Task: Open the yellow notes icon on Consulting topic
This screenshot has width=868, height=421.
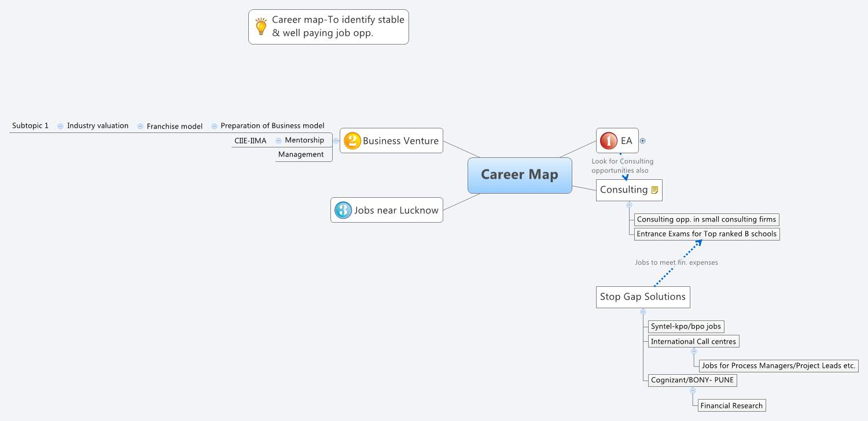Action: click(x=654, y=190)
